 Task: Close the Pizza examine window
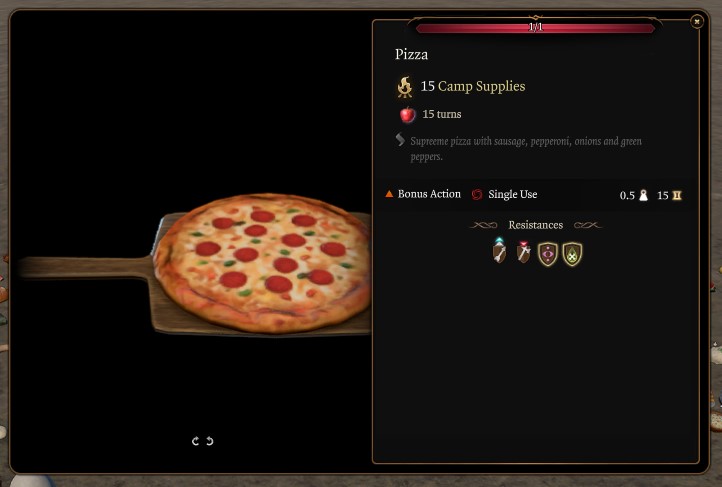click(697, 21)
